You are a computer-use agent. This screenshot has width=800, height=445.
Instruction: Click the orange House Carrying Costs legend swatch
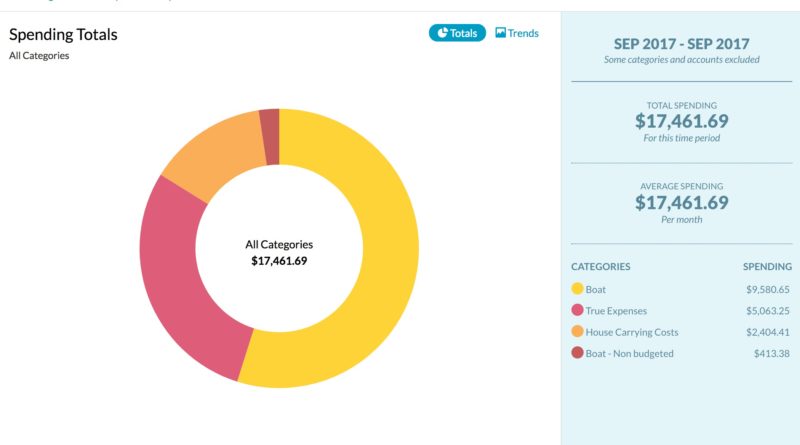[x=577, y=332]
